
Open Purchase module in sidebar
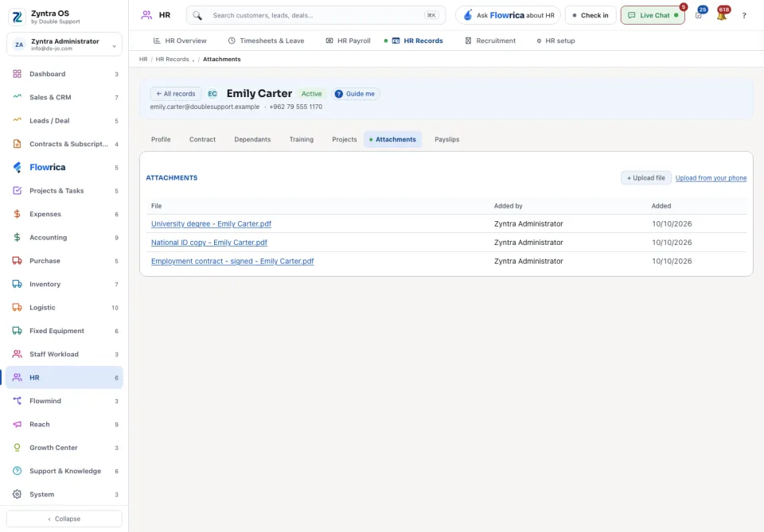(64, 261)
